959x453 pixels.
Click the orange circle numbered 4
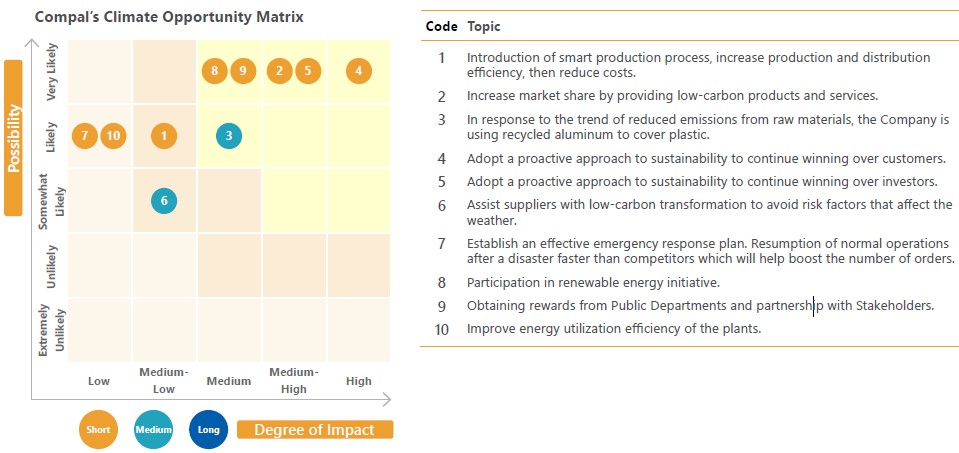click(358, 71)
